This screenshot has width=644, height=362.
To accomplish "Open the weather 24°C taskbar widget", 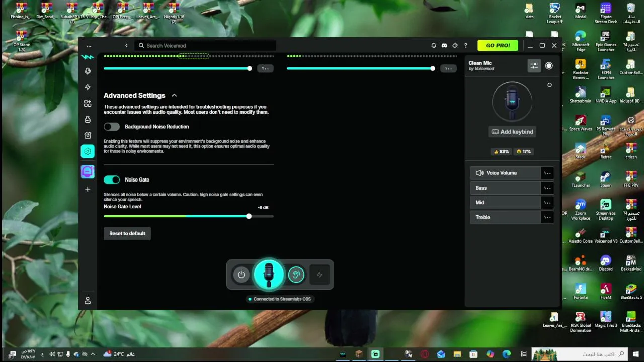I will (x=119, y=354).
